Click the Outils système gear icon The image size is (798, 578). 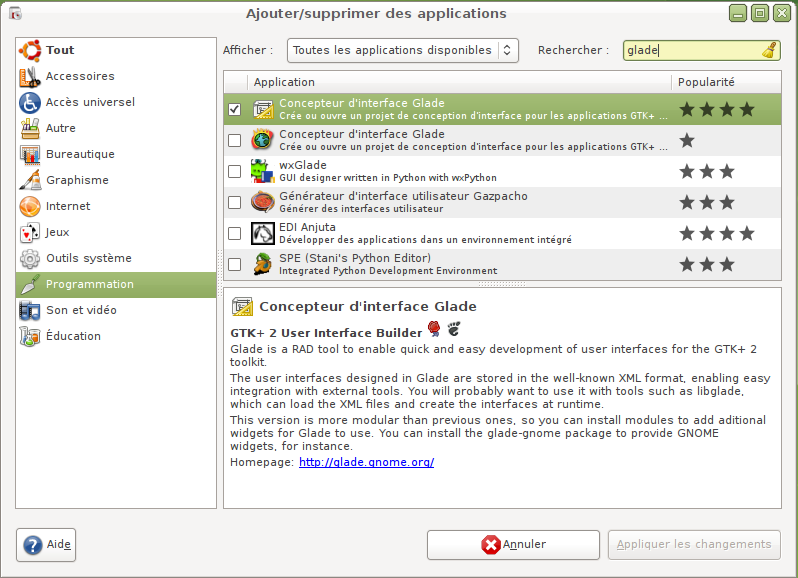coord(30,258)
